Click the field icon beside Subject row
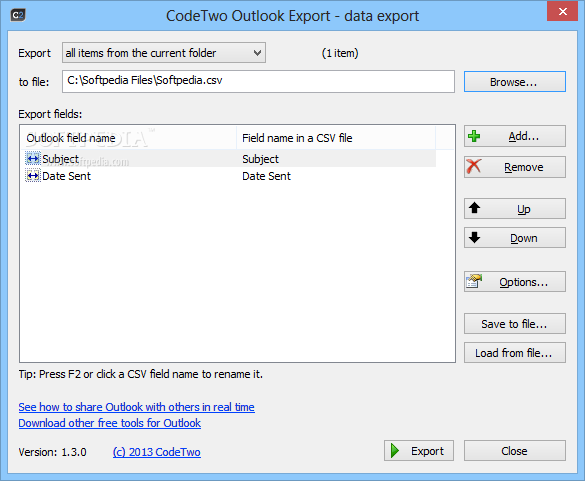This screenshot has height=481, width=585. tap(33, 159)
